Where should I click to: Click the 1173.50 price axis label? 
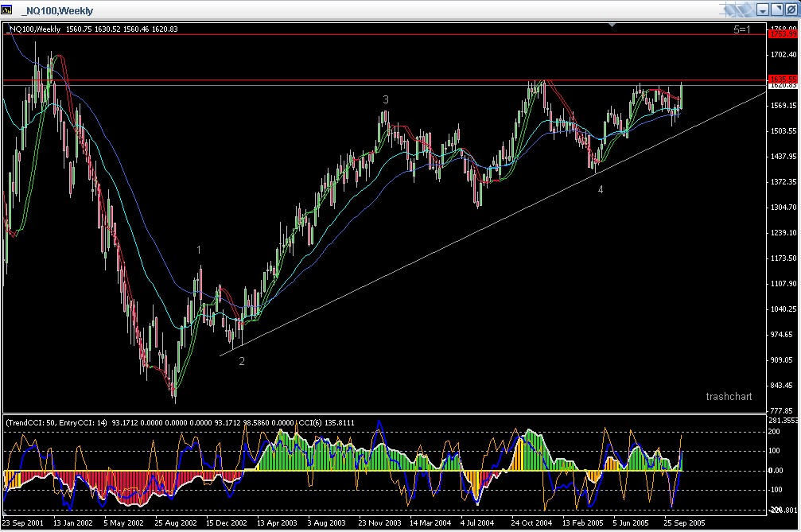point(784,258)
